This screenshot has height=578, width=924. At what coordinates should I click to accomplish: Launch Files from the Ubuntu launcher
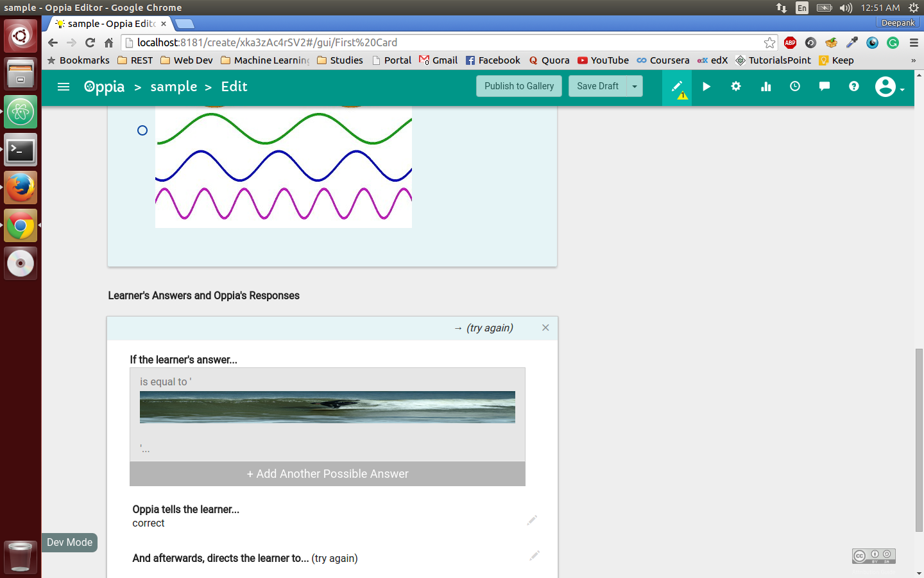click(21, 74)
